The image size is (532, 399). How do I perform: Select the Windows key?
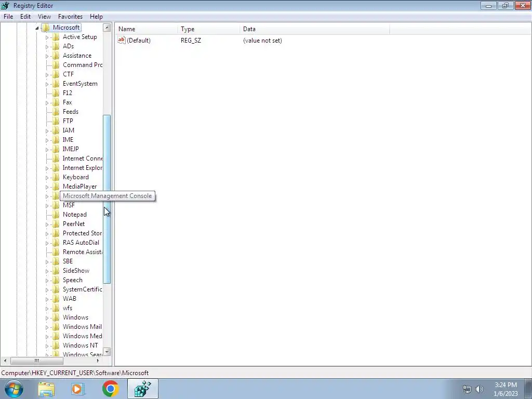75,317
